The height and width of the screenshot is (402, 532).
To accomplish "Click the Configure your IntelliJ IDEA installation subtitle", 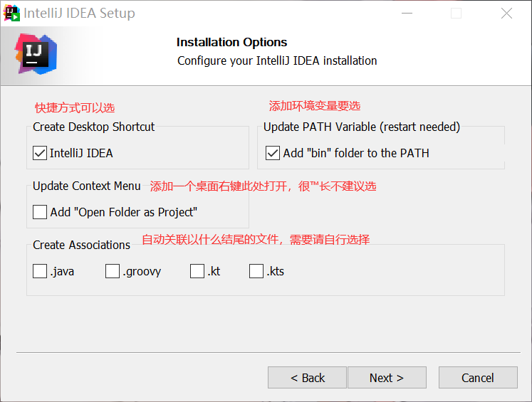I will tap(277, 60).
